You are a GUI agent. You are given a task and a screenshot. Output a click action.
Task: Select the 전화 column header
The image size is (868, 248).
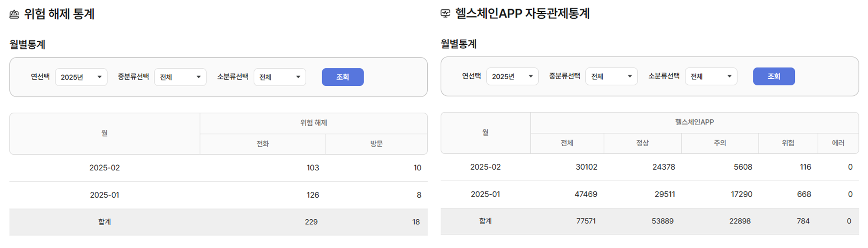click(263, 144)
